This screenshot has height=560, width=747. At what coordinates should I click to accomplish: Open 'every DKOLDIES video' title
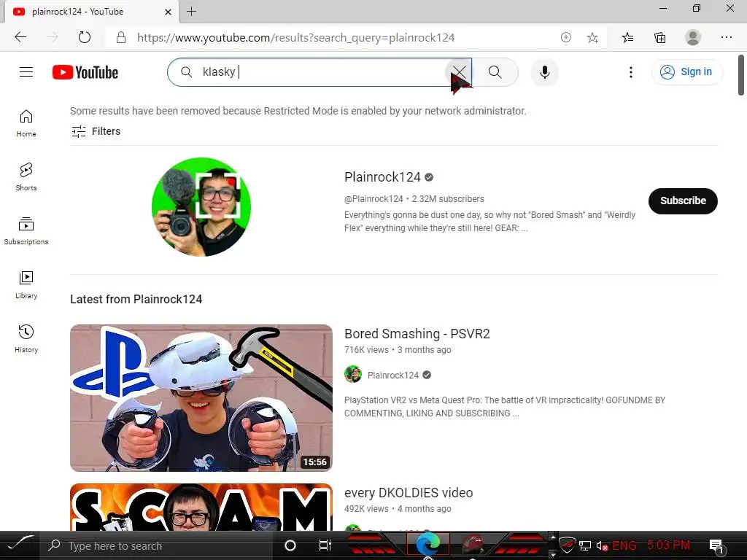pos(409,493)
